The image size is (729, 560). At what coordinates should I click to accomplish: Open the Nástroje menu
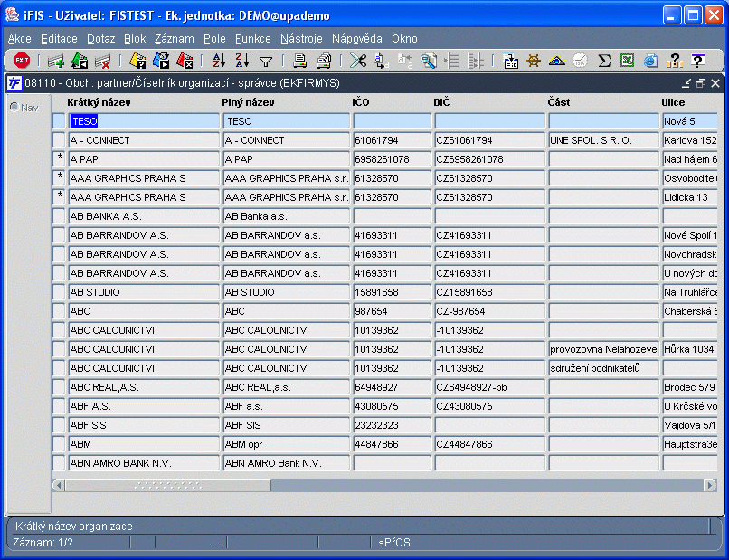tap(301, 39)
